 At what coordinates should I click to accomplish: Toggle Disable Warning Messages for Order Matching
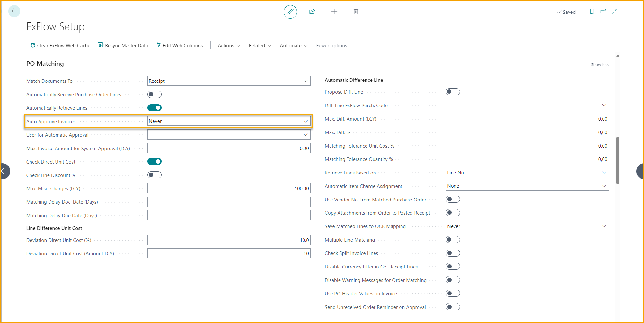(x=453, y=280)
